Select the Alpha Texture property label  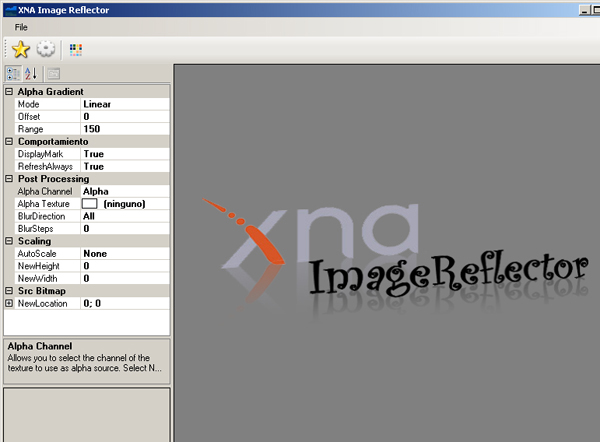[44, 204]
